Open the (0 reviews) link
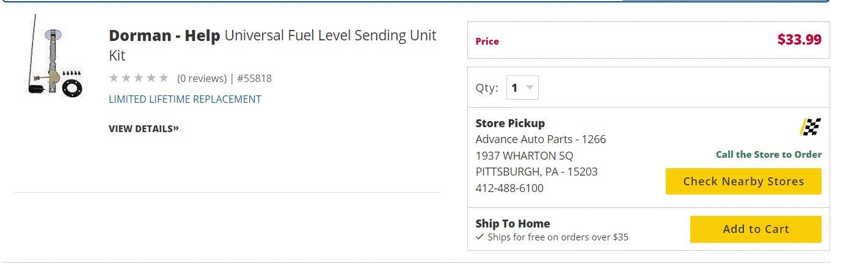 [202, 78]
